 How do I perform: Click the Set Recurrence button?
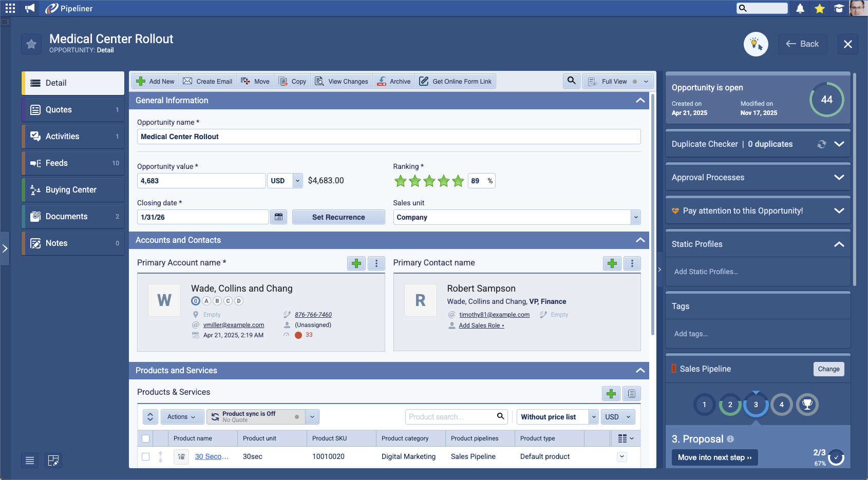[338, 217]
